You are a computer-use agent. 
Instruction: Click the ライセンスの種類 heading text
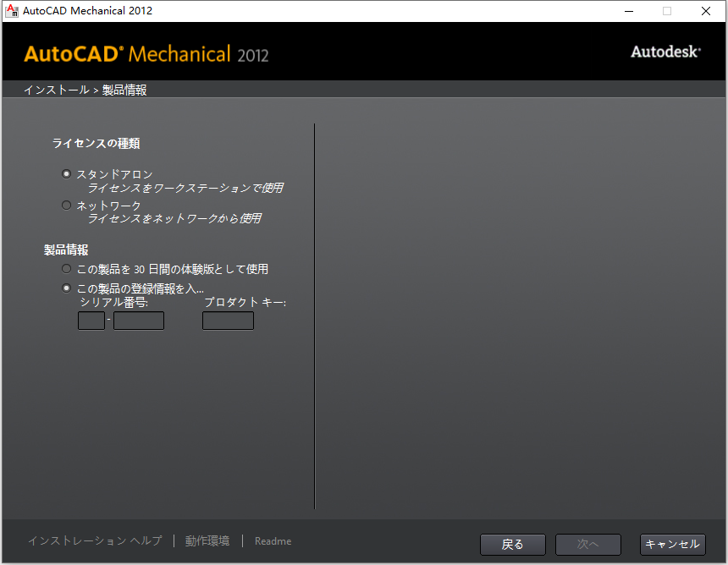97,143
